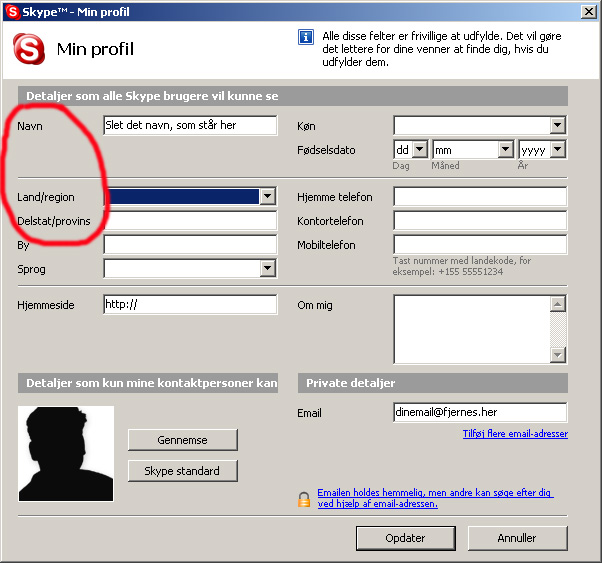Viewport: 602px width, 563px height.
Task: Click the Om mig scroll down arrow
Action: (557, 354)
